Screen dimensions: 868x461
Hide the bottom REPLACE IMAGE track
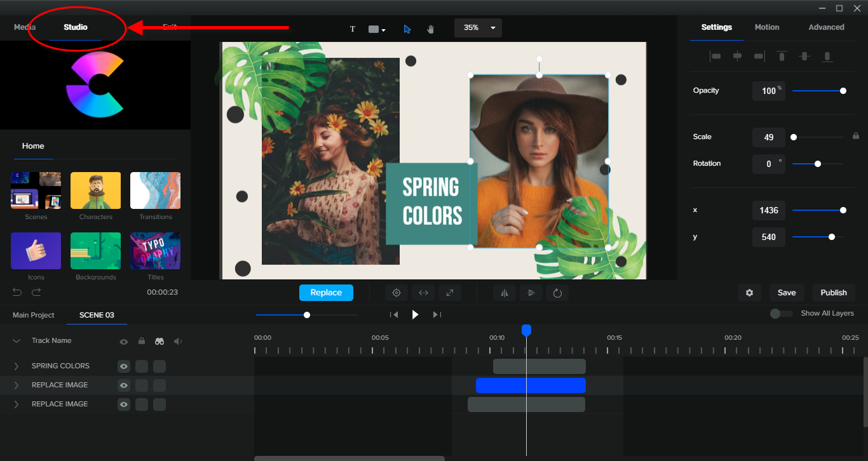124,404
